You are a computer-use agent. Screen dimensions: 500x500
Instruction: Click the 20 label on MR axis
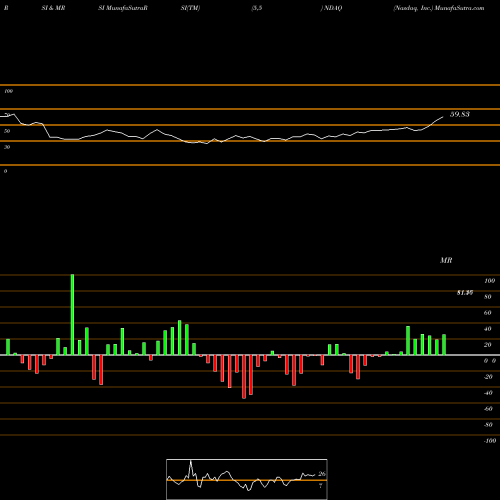click(488, 345)
